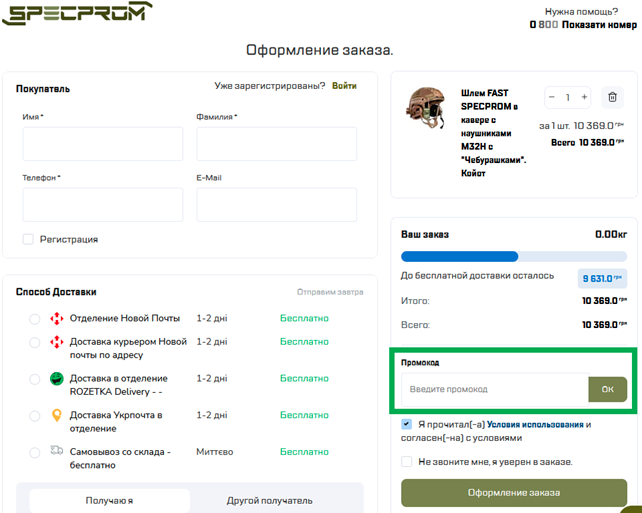Delete the helmet with the trash icon
The height and width of the screenshot is (513, 642).
[x=612, y=97]
